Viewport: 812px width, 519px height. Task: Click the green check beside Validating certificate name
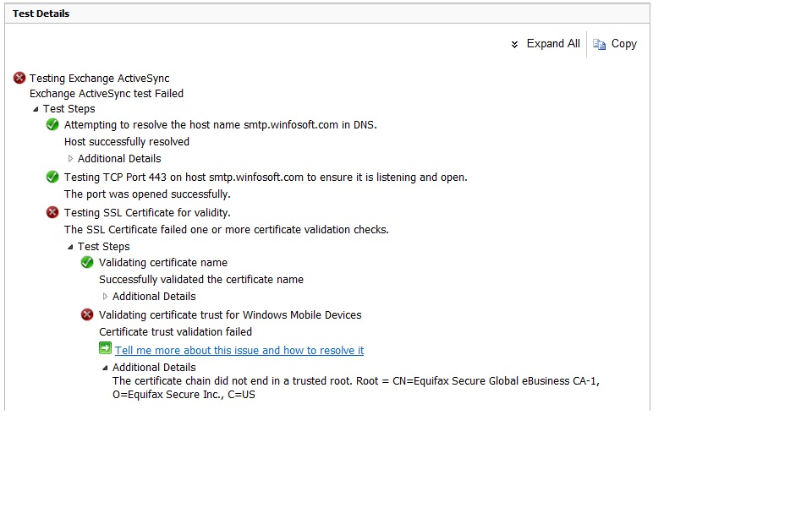(87, 262)
